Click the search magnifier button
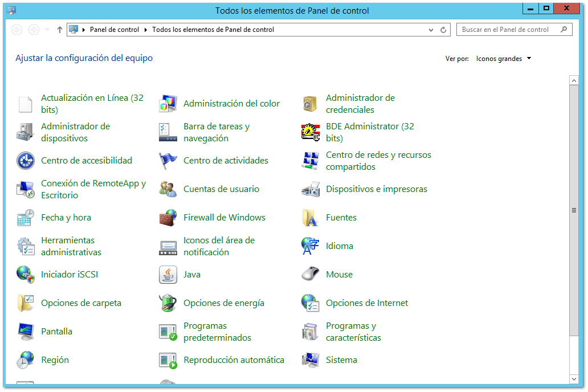 (563, 29)
